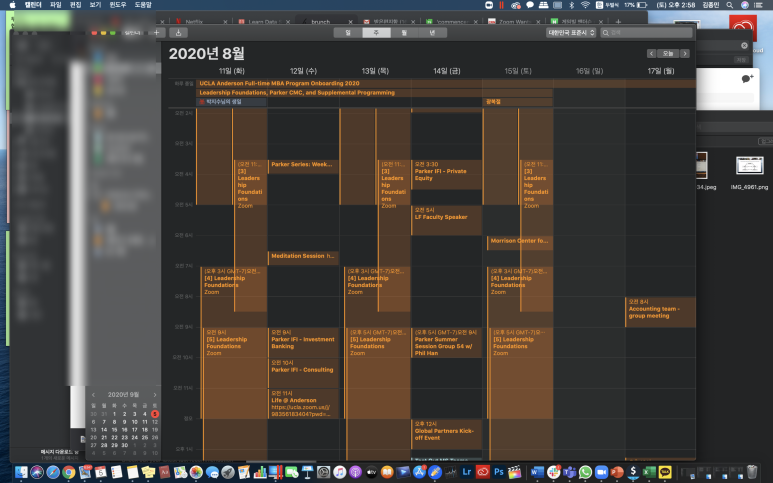Open the 파일 (File) menu
This screenshot has width=773, height=483.
coord(56,5)
